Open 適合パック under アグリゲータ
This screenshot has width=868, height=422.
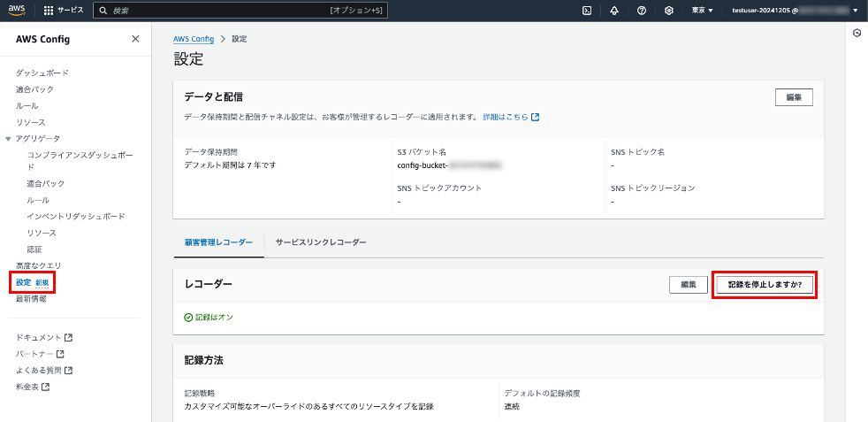tap(45, 183)
